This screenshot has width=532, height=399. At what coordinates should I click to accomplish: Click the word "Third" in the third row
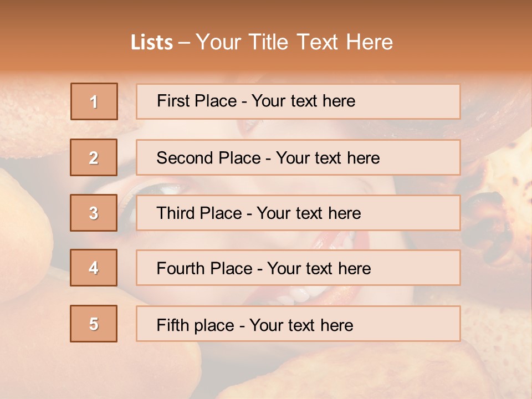(176, 213)
